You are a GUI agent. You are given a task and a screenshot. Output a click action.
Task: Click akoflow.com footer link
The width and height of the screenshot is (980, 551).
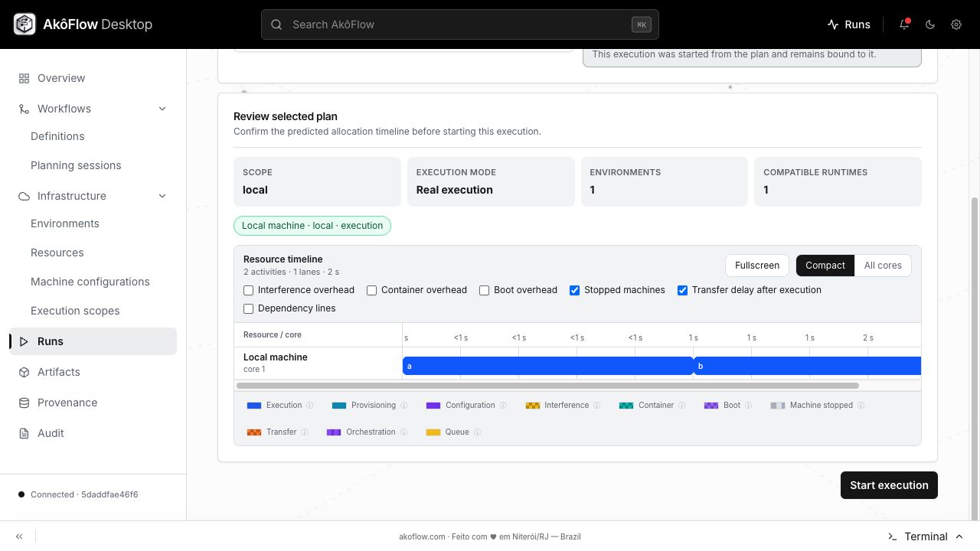(x=422, y=536)
